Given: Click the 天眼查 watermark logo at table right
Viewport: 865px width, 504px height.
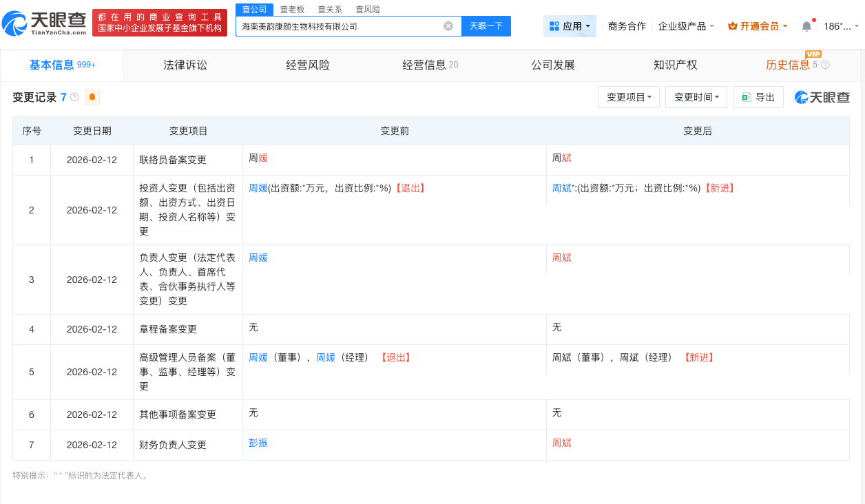Looking at the screenshot, I should pos(823,96).
